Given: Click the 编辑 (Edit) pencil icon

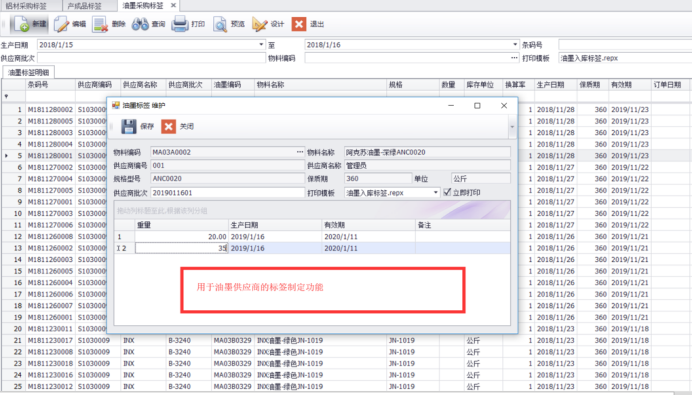Looking at the screenshot, I should pyautogui.click(x=61, y=24).
